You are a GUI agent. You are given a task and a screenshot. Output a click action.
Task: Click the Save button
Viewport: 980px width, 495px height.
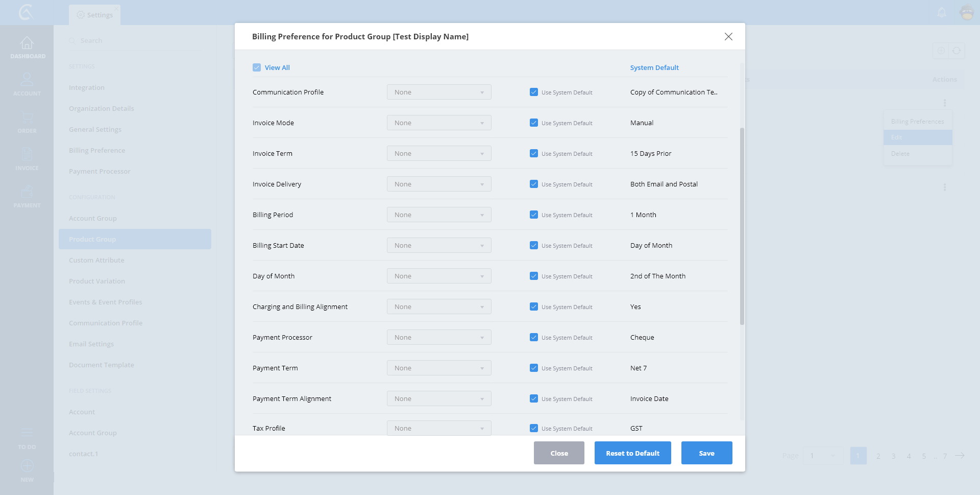pyautogui.click(x=706, y=453)
